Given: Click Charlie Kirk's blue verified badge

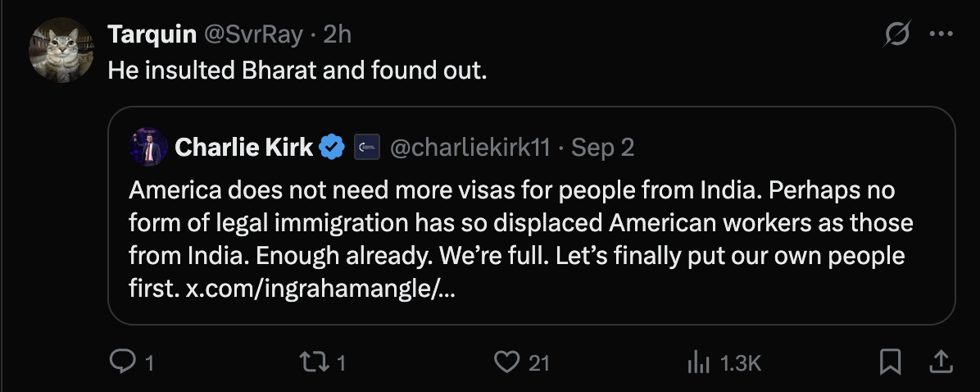Looking at the screenshot, I should tap(332, 148).
